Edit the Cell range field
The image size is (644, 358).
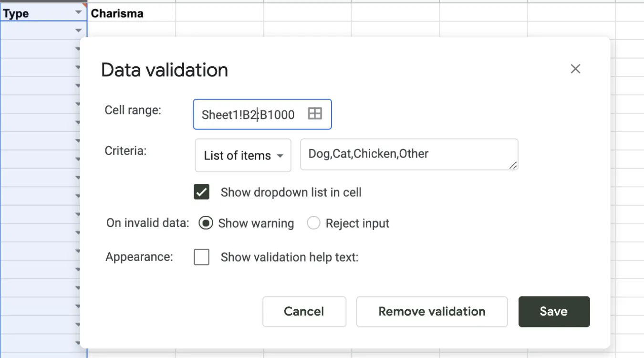click(x=248, y=114)
